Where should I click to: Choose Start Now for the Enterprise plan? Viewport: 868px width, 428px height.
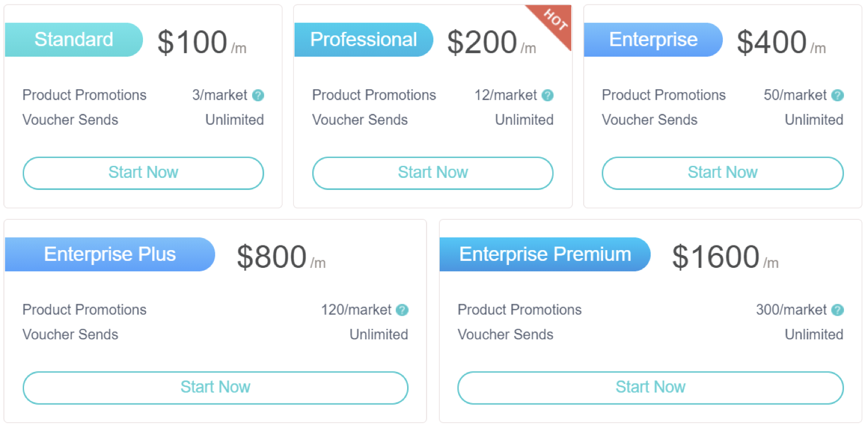[x=723, y=173]
